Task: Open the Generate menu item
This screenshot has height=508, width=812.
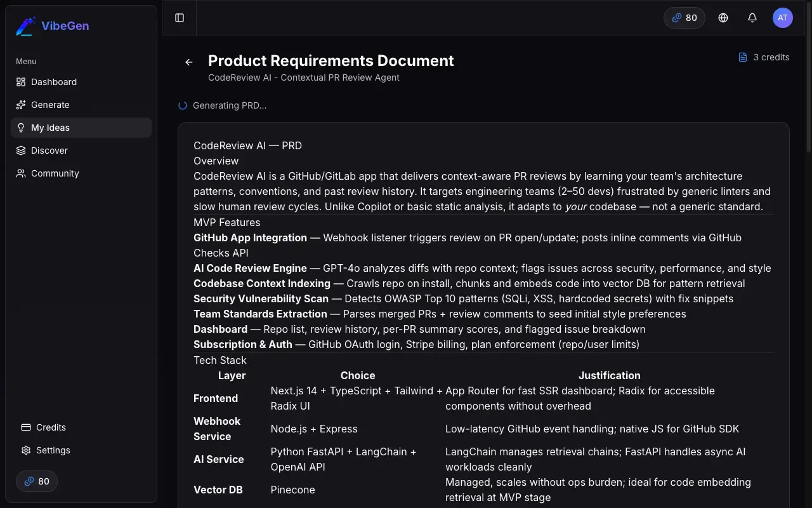Action: pyautogui.click(x=81, y=105)
